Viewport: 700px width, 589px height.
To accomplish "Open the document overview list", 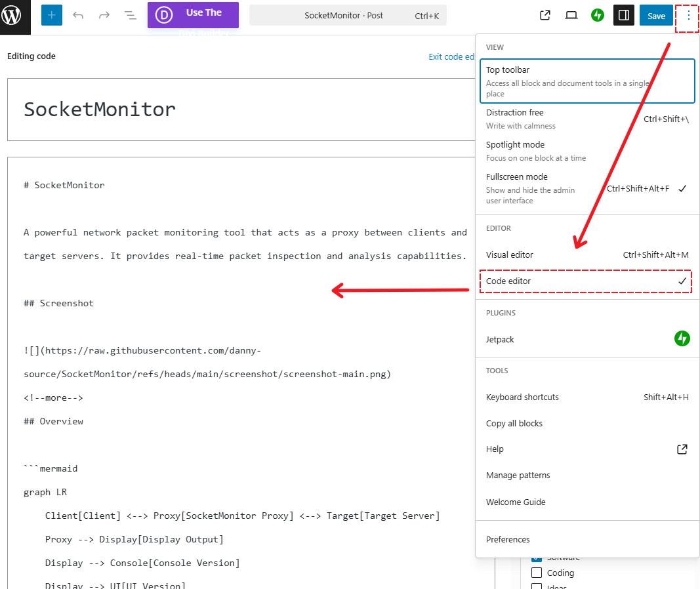I will click(x=130, y=16).
